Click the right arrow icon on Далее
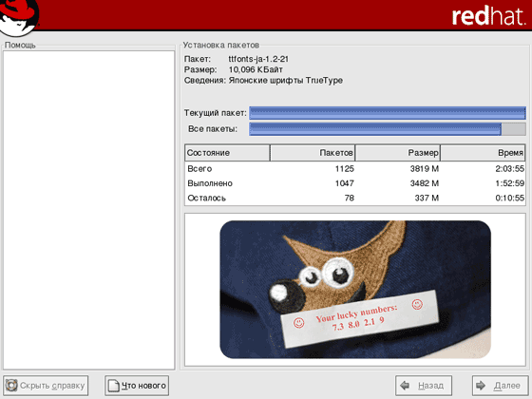 [481, 386]
